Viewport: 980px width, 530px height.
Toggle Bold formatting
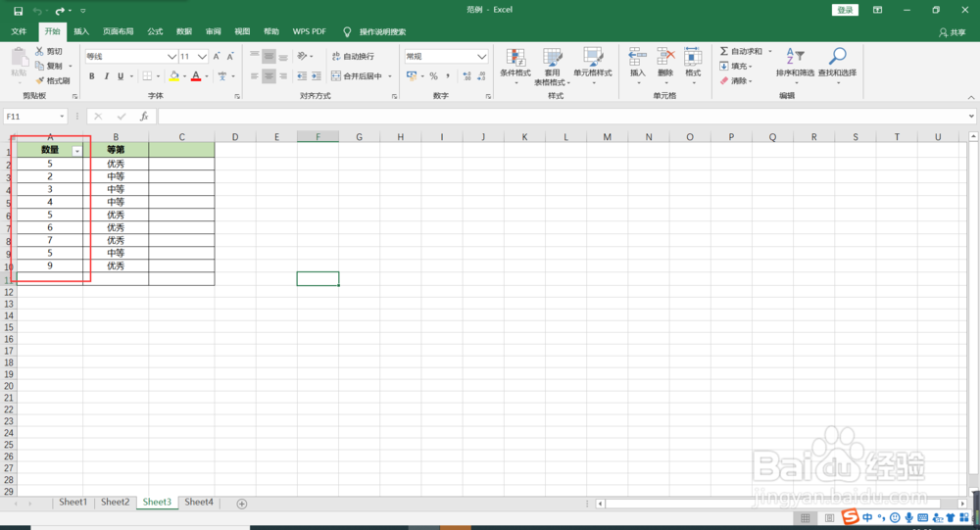point(92,76)
